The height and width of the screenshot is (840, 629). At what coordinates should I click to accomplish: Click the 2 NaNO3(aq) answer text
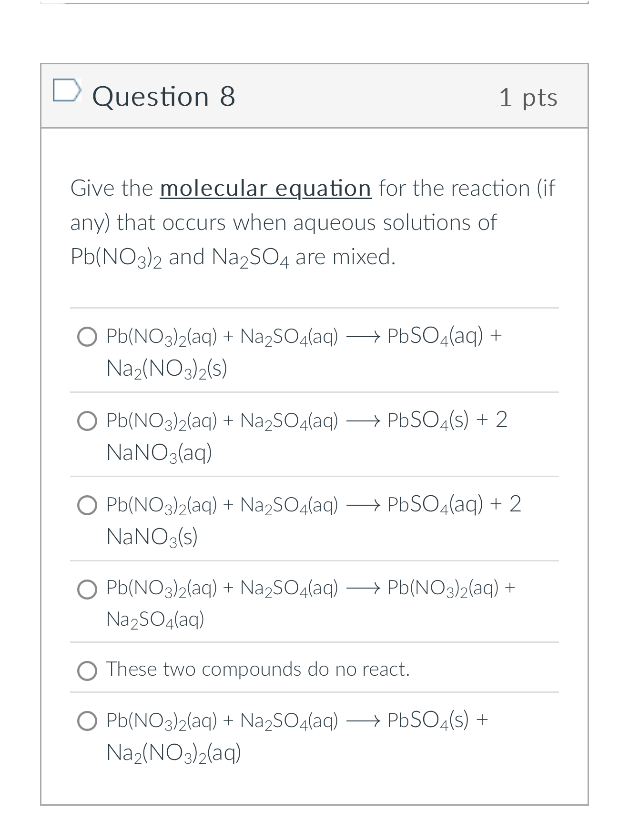click(x=159, y=453)
